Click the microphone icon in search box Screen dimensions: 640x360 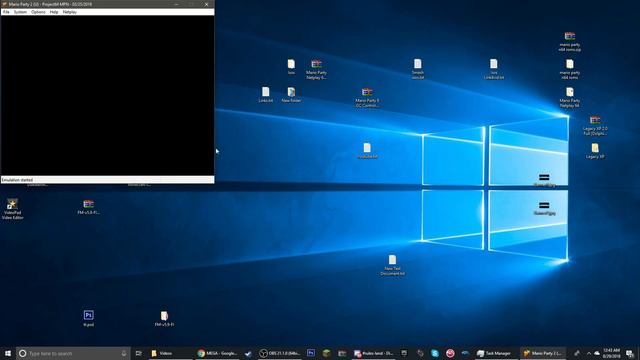click(x=124, y=353)
